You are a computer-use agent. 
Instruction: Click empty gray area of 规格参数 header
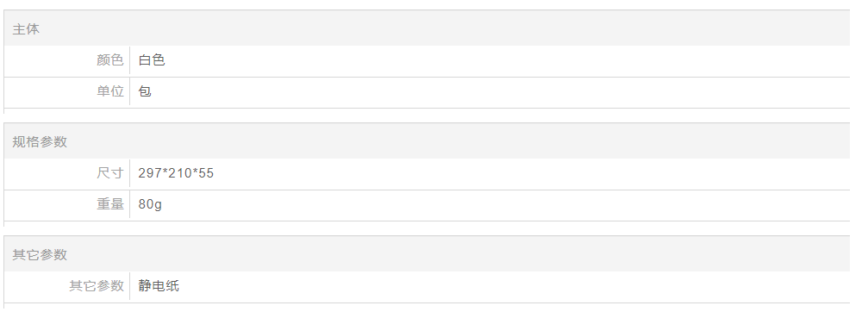pyautogui.click(x=459, y=141)
